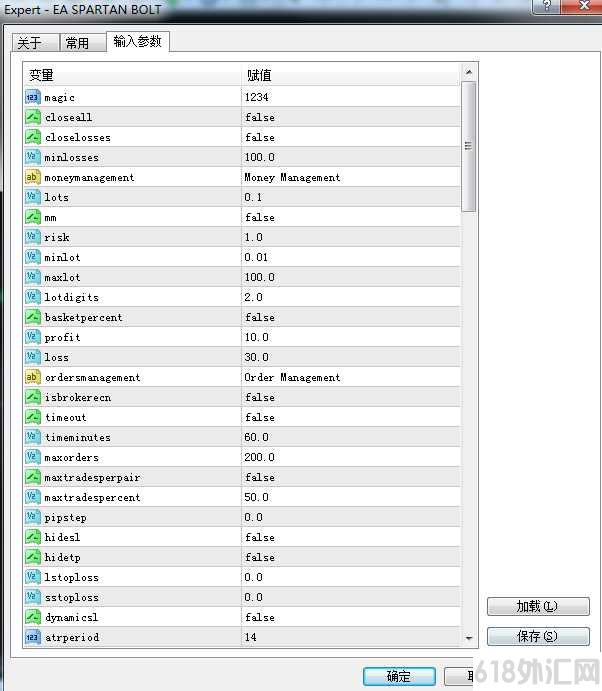Image resolution: width=602 pixels, height=691 pixels.
Task: Click the double icon beside loss
Action: click(x=33, y=357)
